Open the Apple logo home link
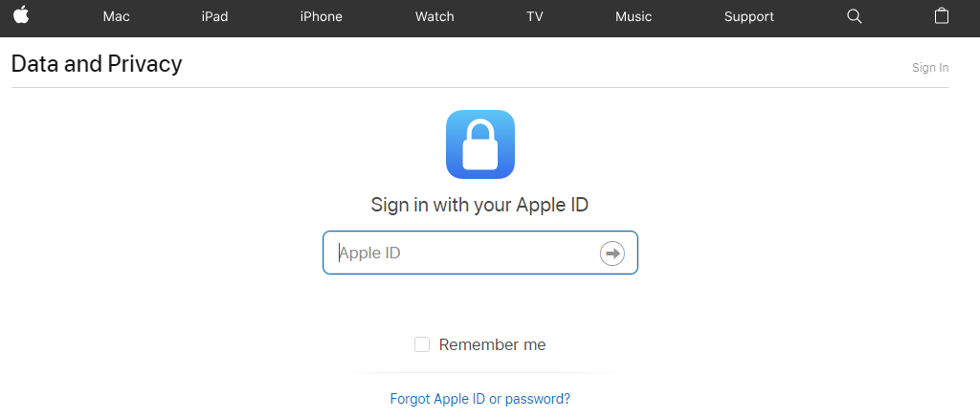The image size is (980, 419). point(21,15)
